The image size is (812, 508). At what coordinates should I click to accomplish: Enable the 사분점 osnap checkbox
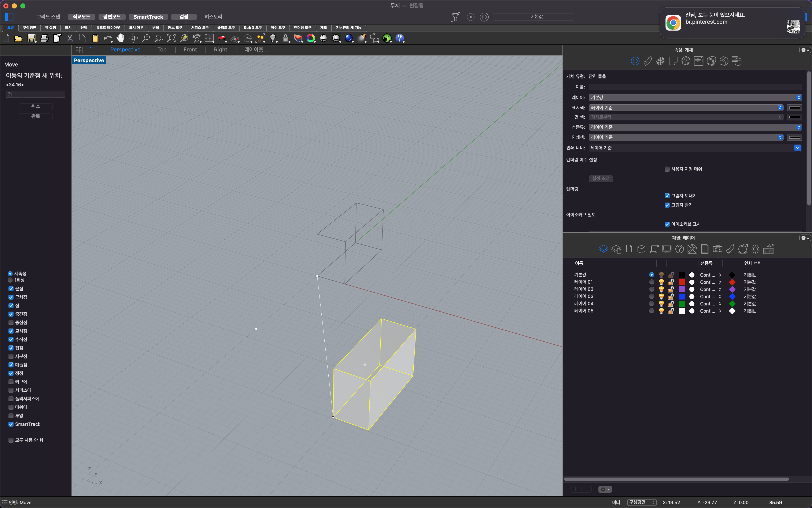point(11,356)
